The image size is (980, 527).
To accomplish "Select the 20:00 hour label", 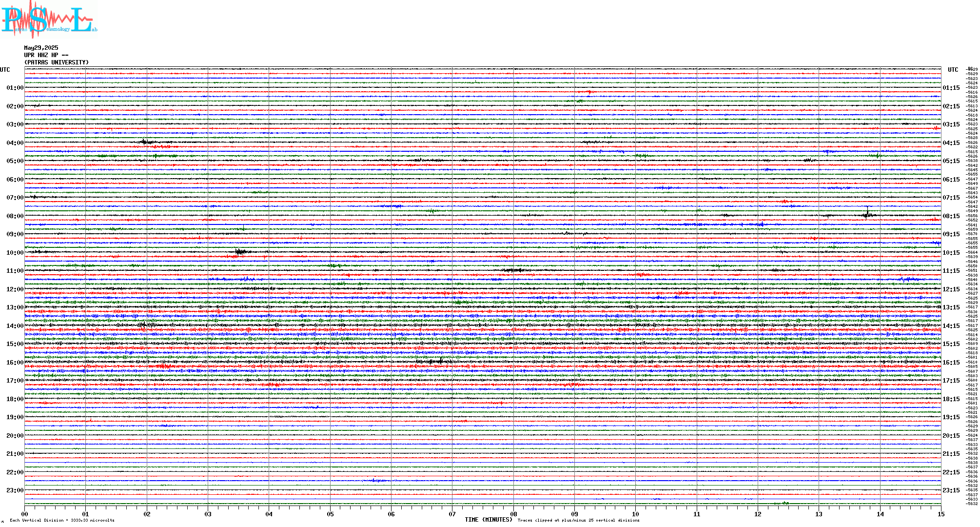I will (15, 436).
